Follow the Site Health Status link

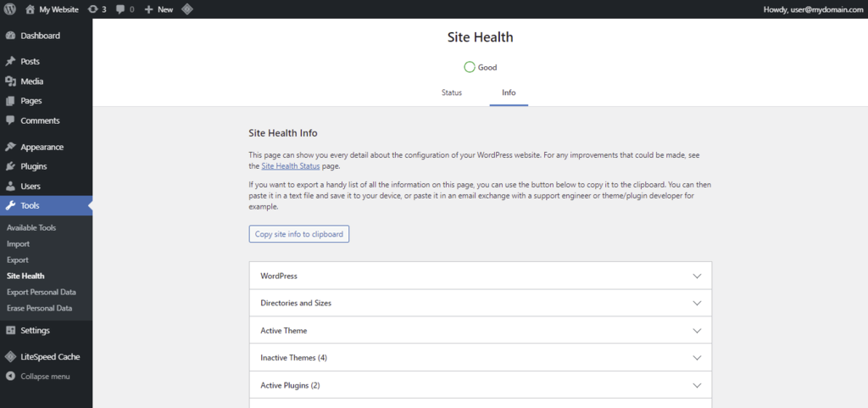pos(291,166)
